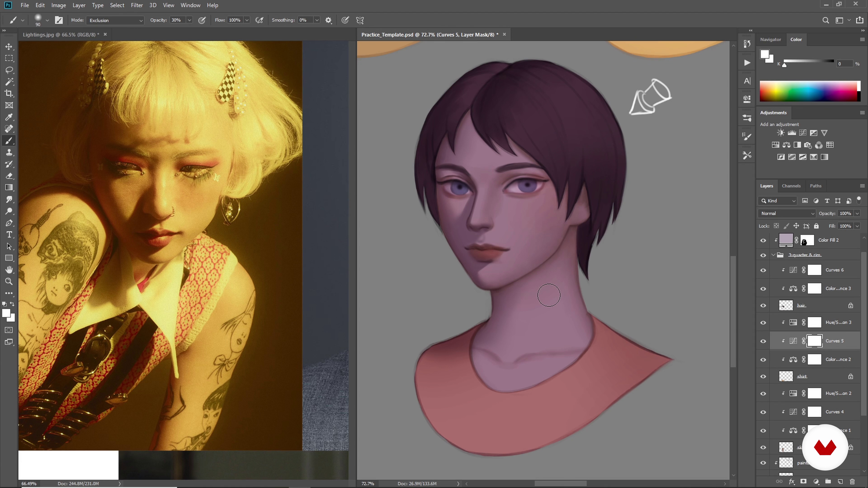Open the layer blend mode Normal dropdown
The width and height of the screenshot is (868, 488).
[x=787, y=213]
